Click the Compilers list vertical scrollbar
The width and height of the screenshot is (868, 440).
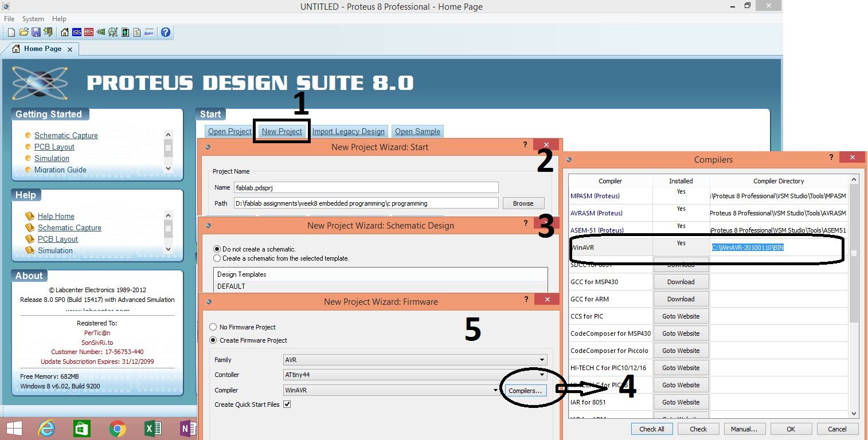(x=854, y=297)
